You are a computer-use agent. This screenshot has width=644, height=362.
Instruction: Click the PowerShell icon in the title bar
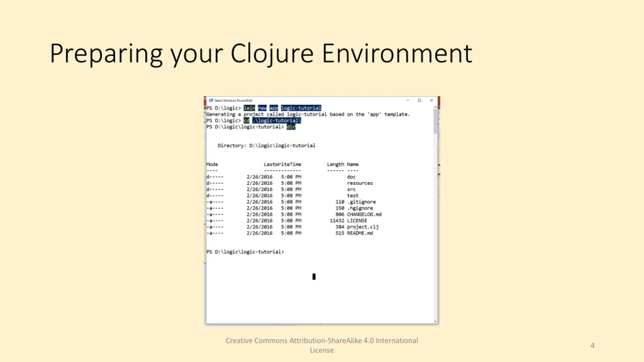[x=211, y=100]
